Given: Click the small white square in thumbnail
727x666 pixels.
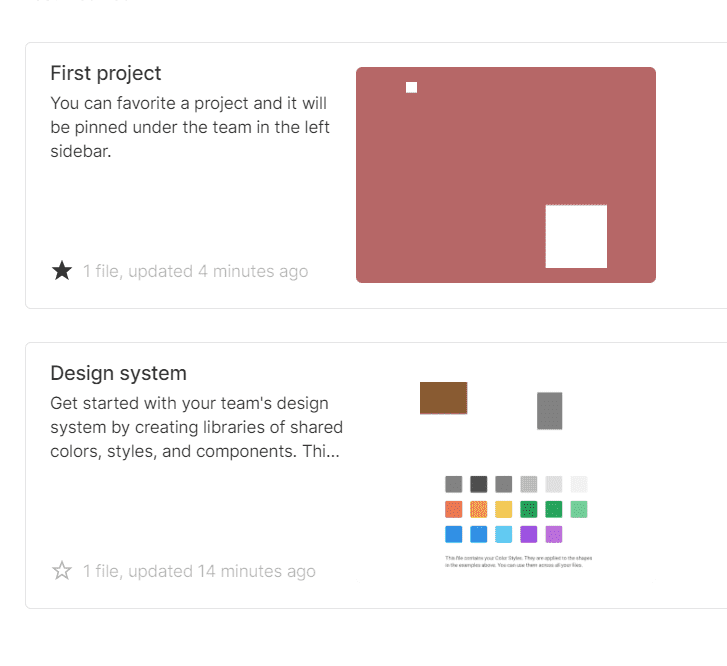Looking at the screenshot, I should pos(411,88).
